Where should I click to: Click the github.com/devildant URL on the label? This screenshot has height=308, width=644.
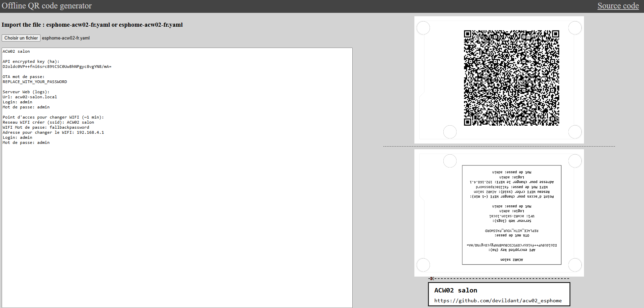(498, 301)
